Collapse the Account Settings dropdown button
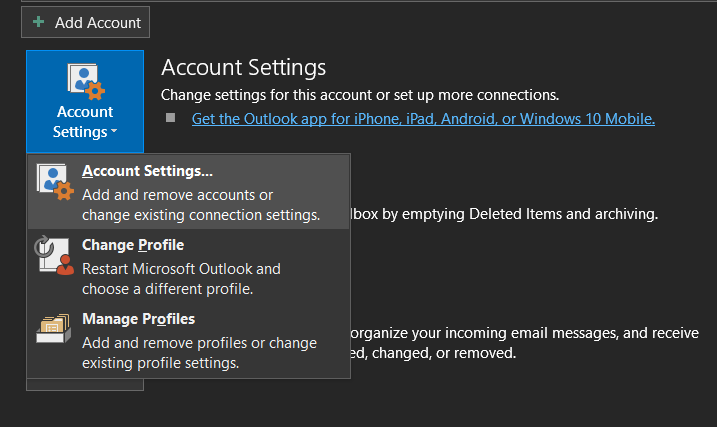The width and height of the screenshot is (717, 427). click(85, 101)
